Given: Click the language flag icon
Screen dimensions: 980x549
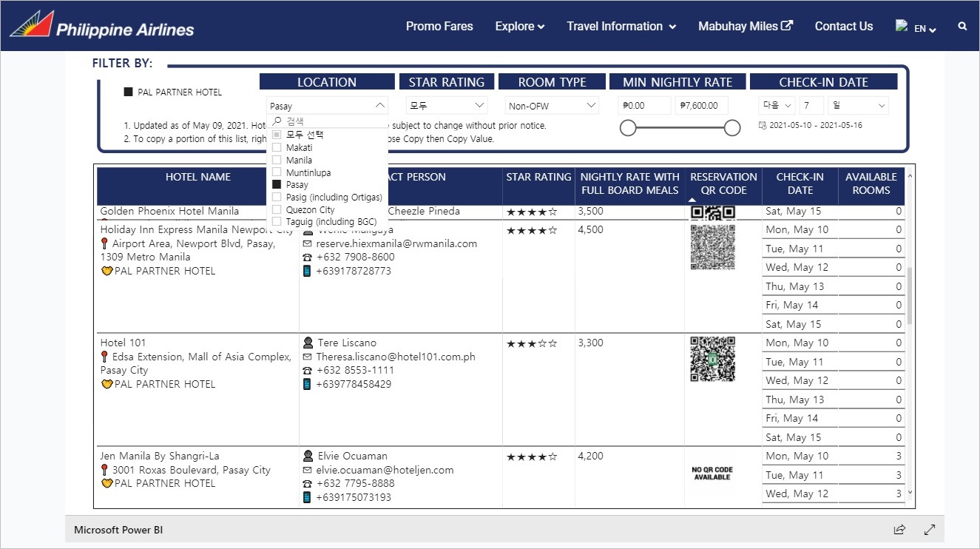Looking at the screenshot, I should (x=901, y=25).
